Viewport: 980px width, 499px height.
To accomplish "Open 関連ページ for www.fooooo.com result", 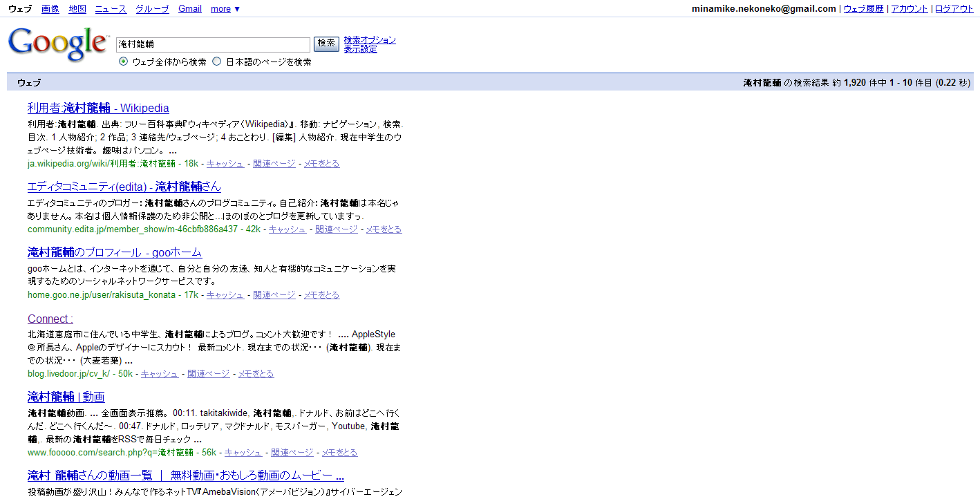I will (292, 453).
